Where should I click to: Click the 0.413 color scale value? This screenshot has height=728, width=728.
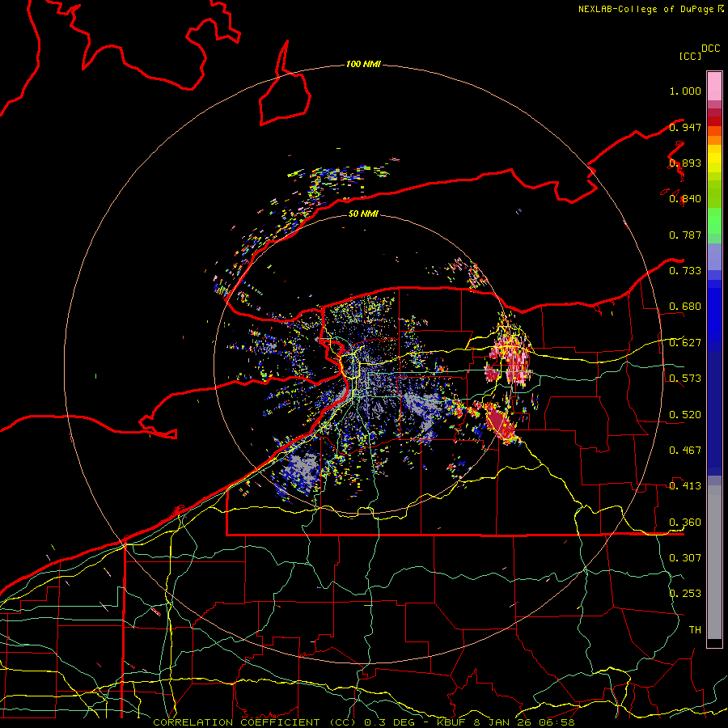pos(685,486)
